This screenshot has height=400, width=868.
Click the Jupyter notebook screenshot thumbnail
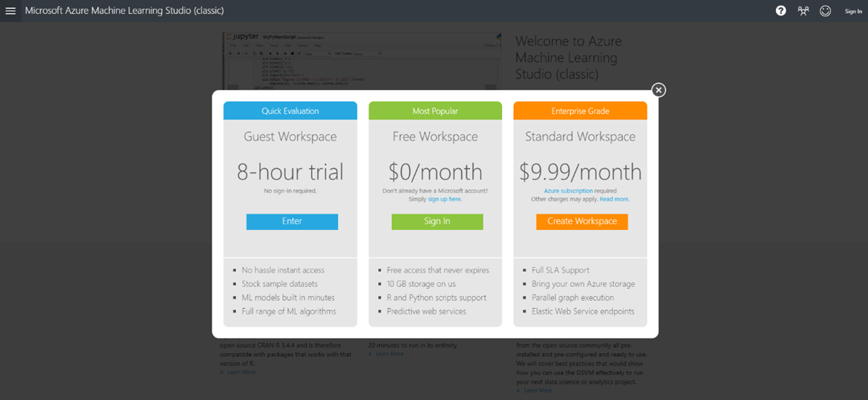click(x=362, y=61)
